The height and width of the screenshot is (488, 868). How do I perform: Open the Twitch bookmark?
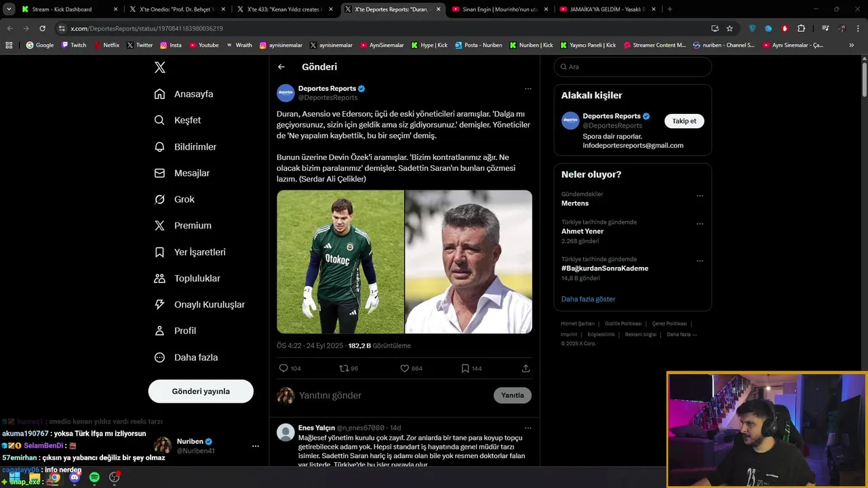74,45
